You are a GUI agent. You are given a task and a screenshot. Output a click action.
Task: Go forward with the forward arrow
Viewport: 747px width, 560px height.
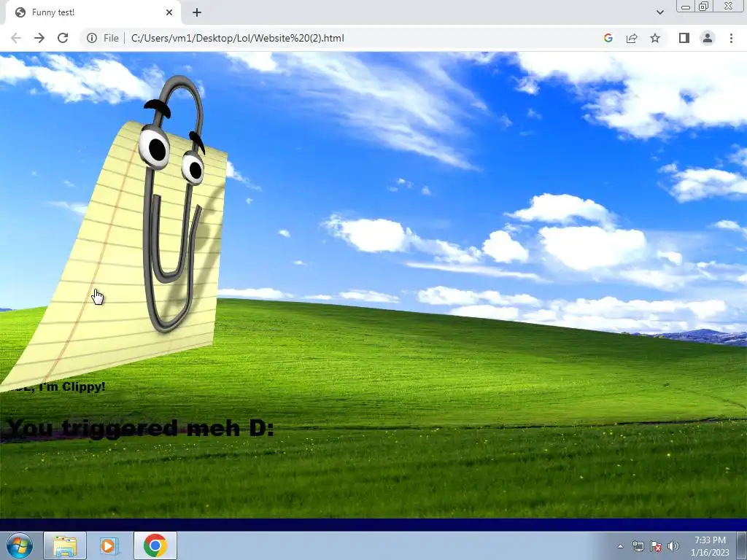click(39, 38)
